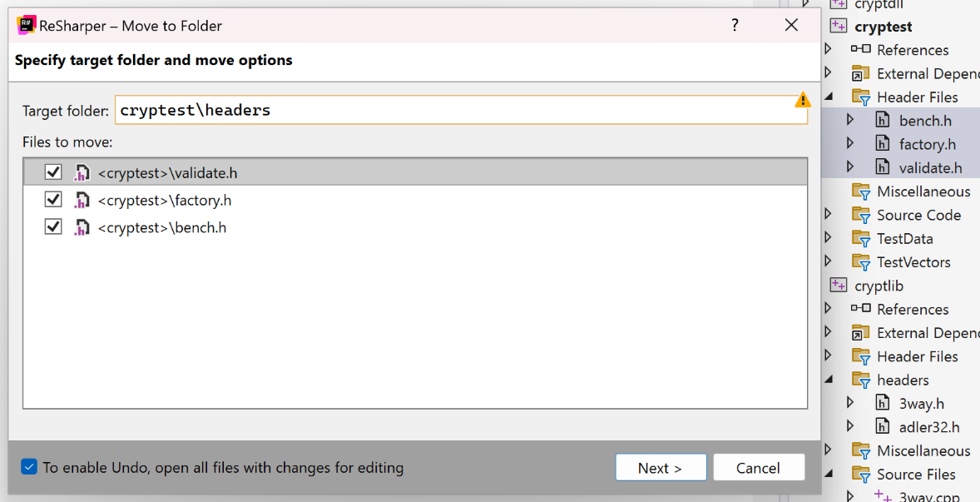Click the 3way.h file icon in tree
Image resolution: width=980 pixels, height=502 pixels.
(883, 404)
